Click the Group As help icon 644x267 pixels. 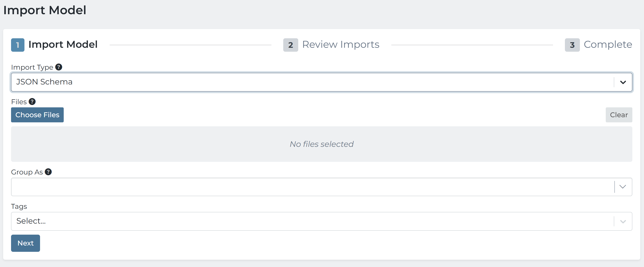pyautogui.click(x=48, y=172)
